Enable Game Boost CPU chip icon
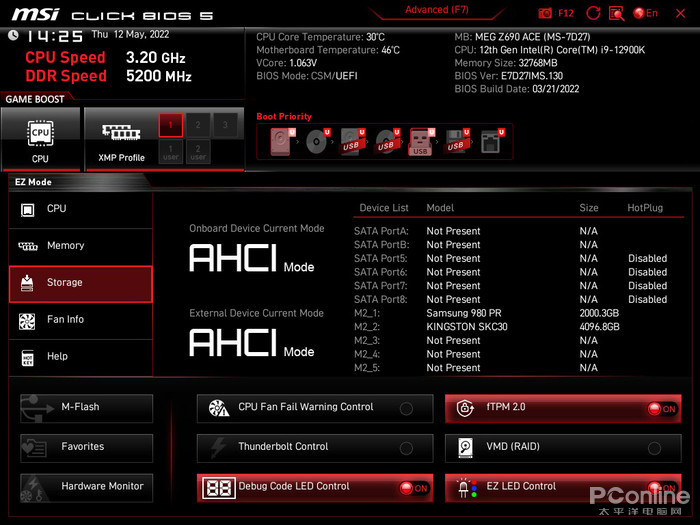This screenshot has width=700, height=525. pyautogui.click(x=40, y=133)
